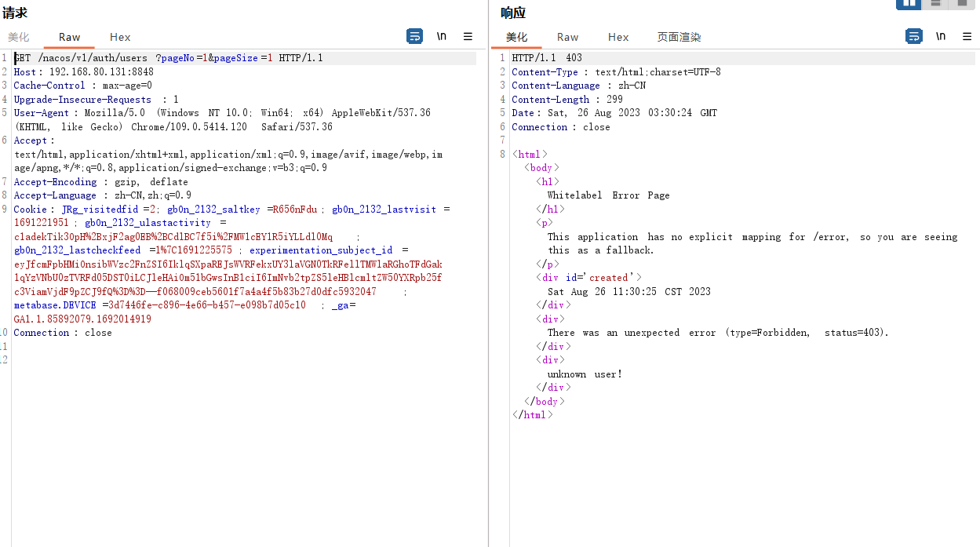Open the request 美化 tab
The height and width of the screenshot is (547, 980).
[19, 37]
